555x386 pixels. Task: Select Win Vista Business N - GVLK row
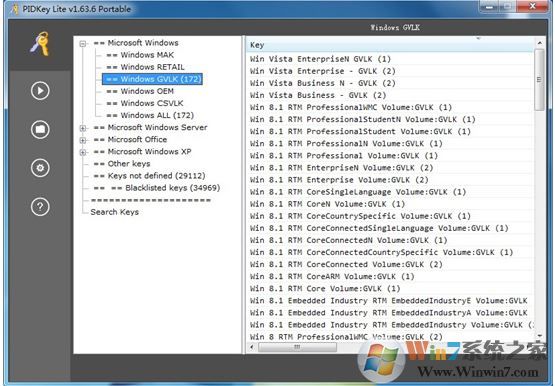(x=389, y=83)
